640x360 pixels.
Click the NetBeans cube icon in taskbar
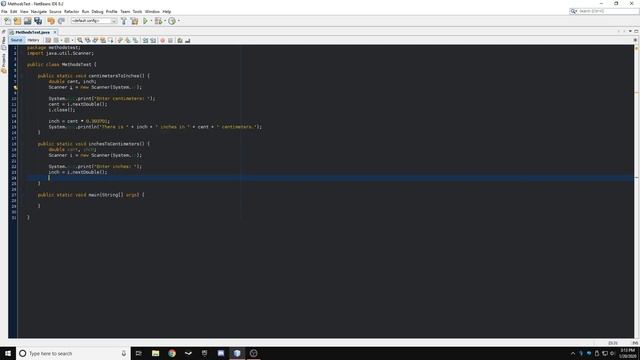pos(237,353)
